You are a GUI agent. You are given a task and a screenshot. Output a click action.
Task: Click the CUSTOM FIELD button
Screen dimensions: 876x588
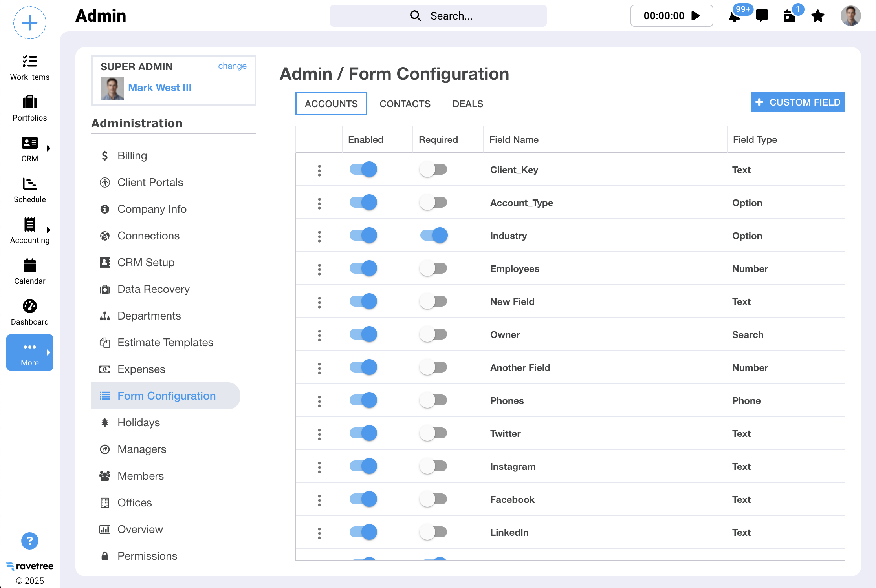click(797, 102)
